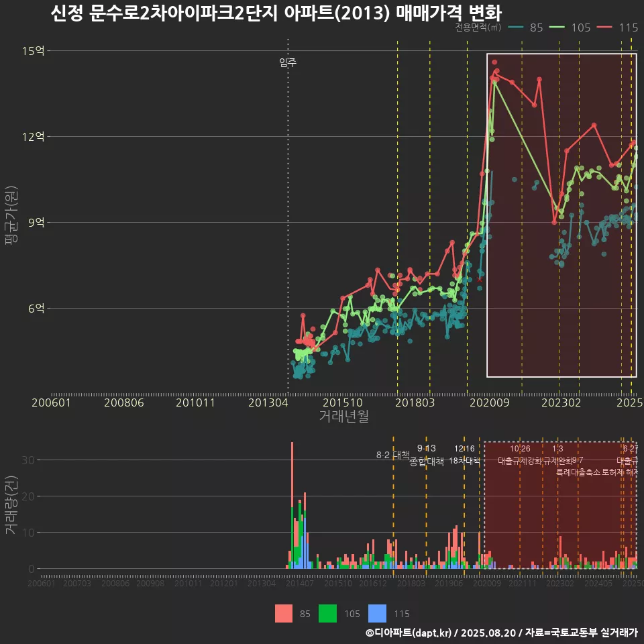Screen dimensions: 644x644
Task: Click the 15억 y-axis label
Action: 34,51
